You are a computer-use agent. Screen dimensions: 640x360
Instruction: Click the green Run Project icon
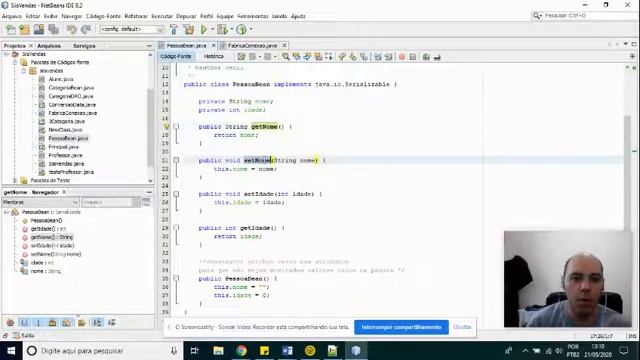point(204,29)
